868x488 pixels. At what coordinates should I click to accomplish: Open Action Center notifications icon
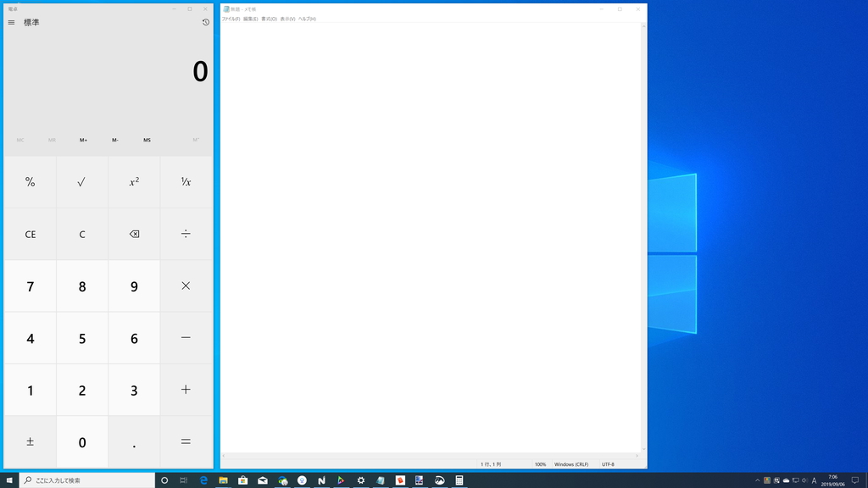click(x=855, y=480)
